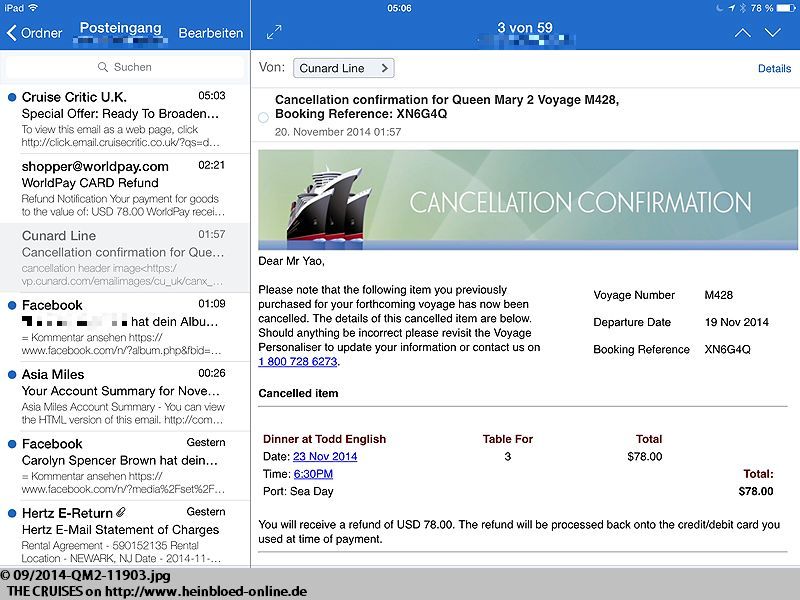Call phone link 1 800 728 6273
Viewport: 800px width, 600px height.
click(x=298, y=362)
